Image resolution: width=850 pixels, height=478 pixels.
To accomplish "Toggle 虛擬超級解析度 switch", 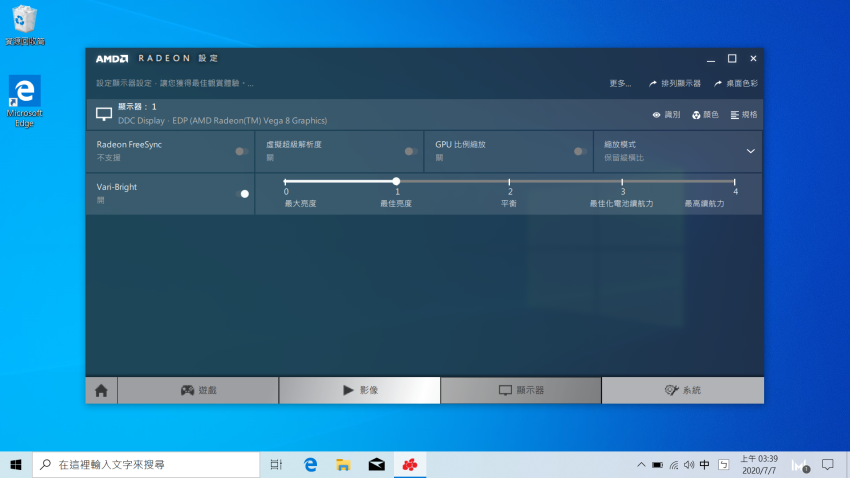I will click(x=411, y=151).
